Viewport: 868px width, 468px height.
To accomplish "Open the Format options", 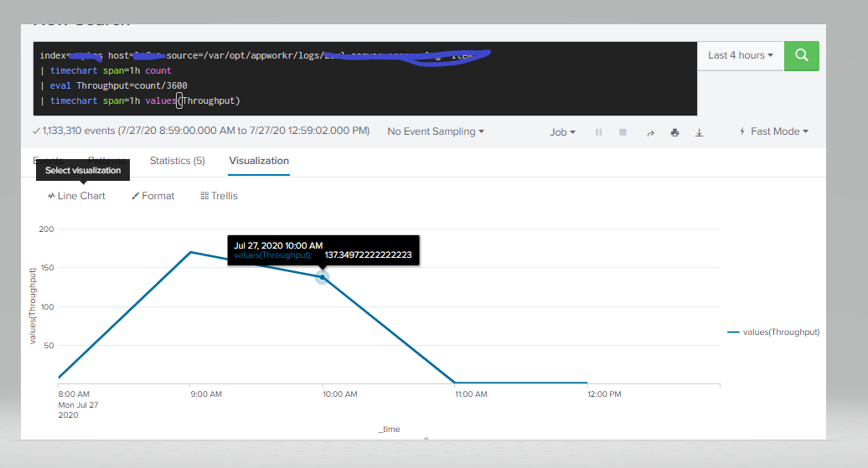I will 152,196.
